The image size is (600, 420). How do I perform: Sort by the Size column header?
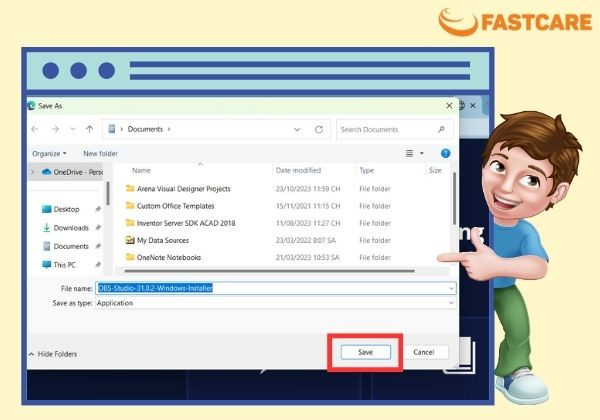[x=435, y=171]
